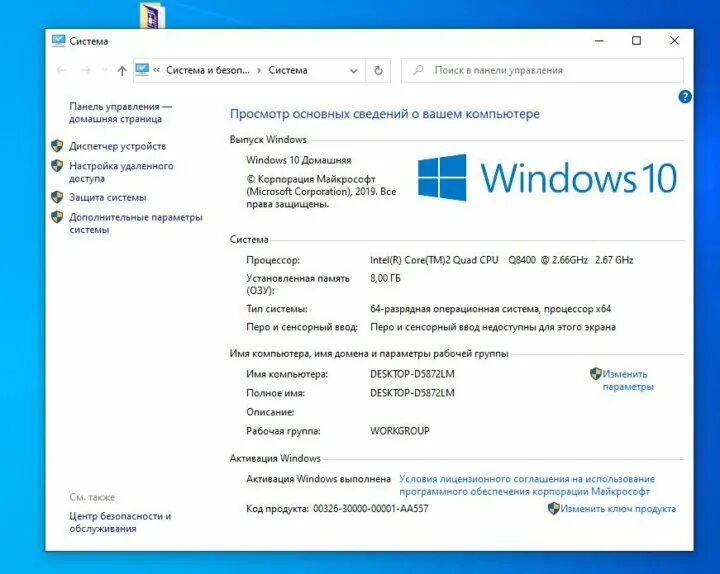Expand hidden breadcrumb path chevrons
Image resolution: width=720 pixels, height=574 pixels.
tap(157, 70)
